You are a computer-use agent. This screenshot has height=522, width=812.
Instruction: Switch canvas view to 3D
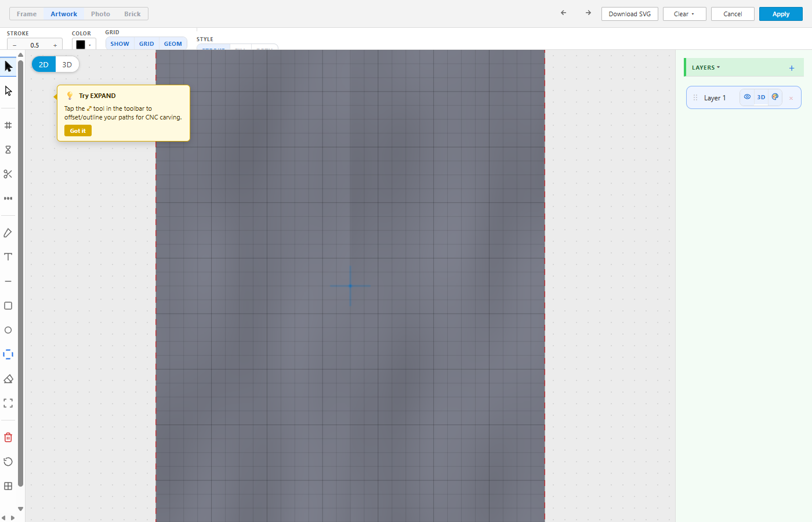pyautogui.click(x=67, y=64)
